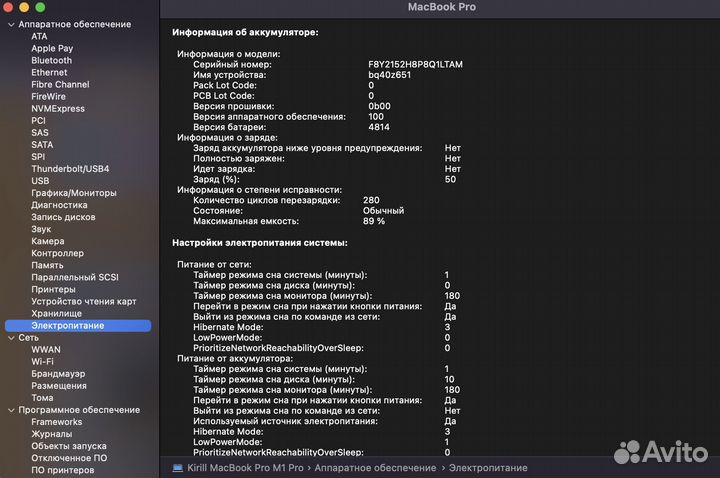The height and width of the screenshot is (478, 720).
Task: Collapse the Программное обеспечение section
Action: [11, 410]
